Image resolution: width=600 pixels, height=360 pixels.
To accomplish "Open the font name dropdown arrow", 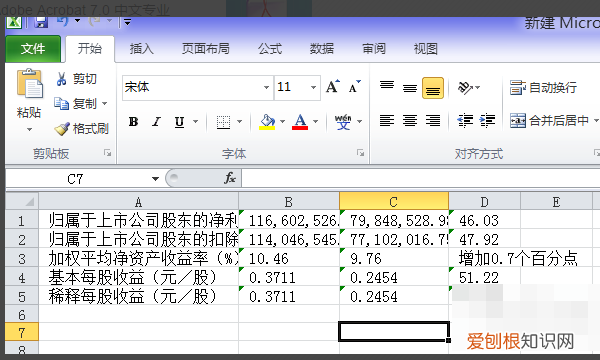I will (x=267, y=87).
